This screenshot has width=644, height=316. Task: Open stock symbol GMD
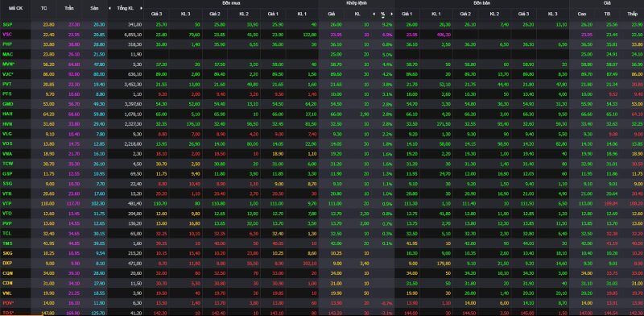tap(7, 104)
